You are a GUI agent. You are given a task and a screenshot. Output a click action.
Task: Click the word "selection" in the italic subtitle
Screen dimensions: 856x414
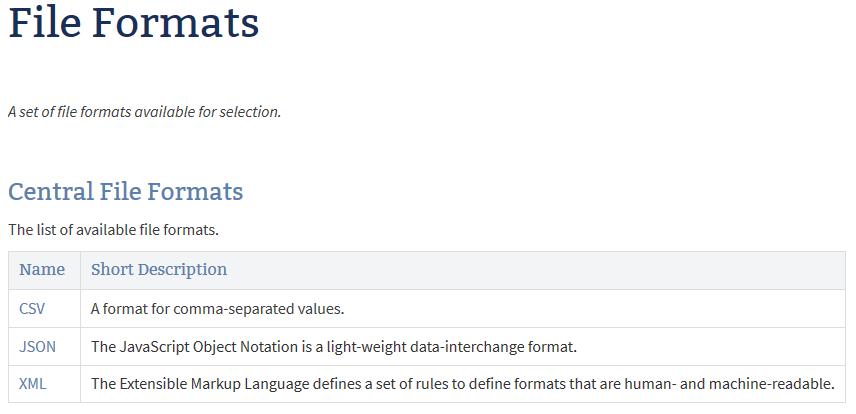(251, 112)
